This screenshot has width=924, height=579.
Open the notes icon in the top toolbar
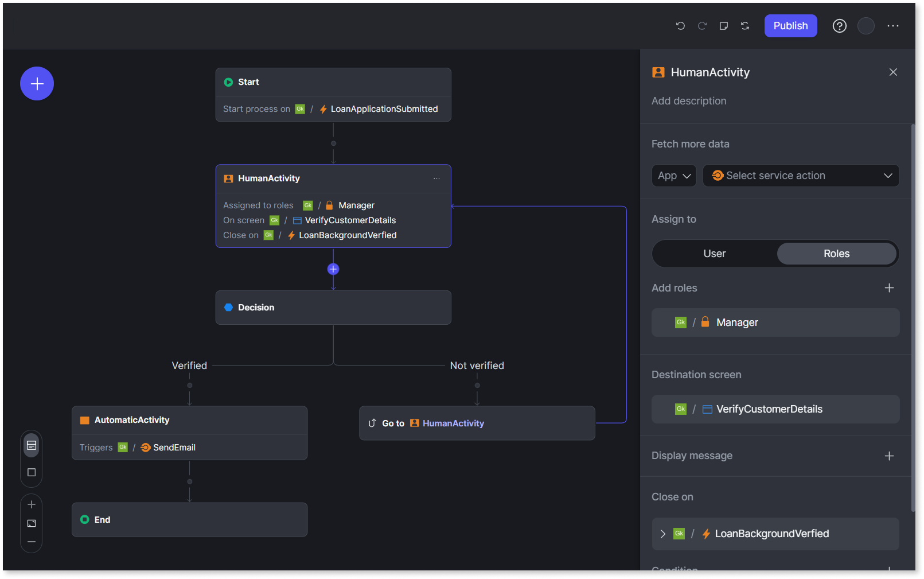coord(723,26)
